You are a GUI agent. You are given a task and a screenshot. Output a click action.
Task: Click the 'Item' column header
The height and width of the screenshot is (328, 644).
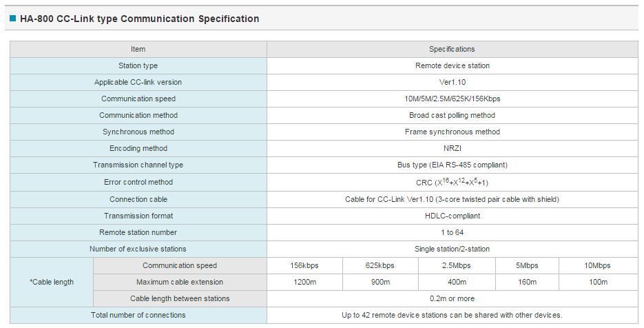[138, 49]
